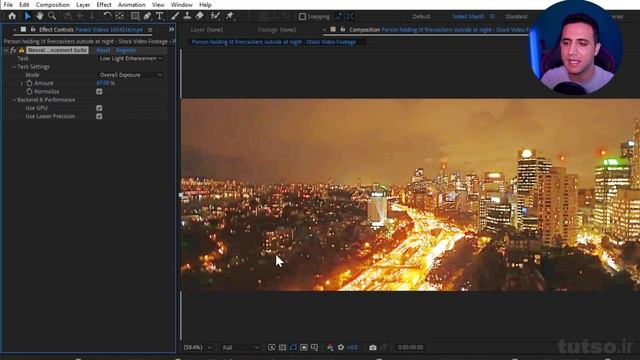Select the Type text tool
Image resolution: width=640 pixels, height=360 pixels.
point(160,16)
